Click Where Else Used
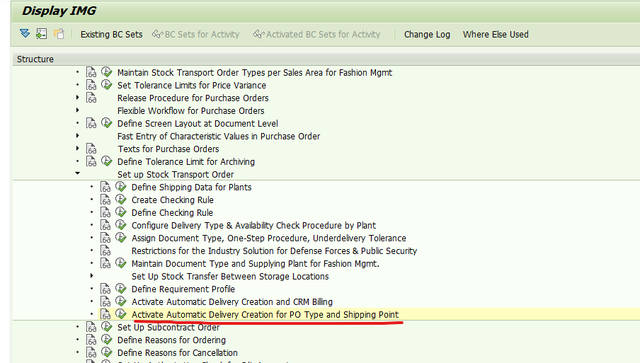 click(496, 34)
